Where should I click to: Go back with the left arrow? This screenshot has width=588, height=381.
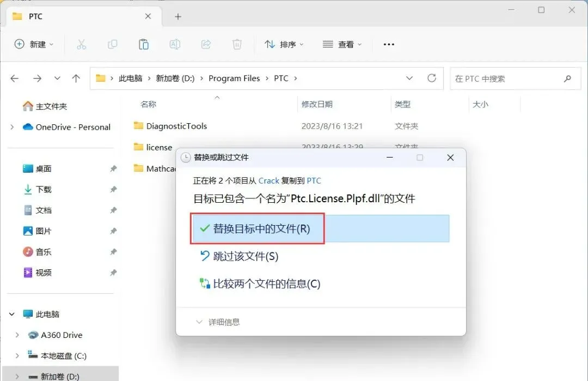pyautogui.click(x=15, y=78)
